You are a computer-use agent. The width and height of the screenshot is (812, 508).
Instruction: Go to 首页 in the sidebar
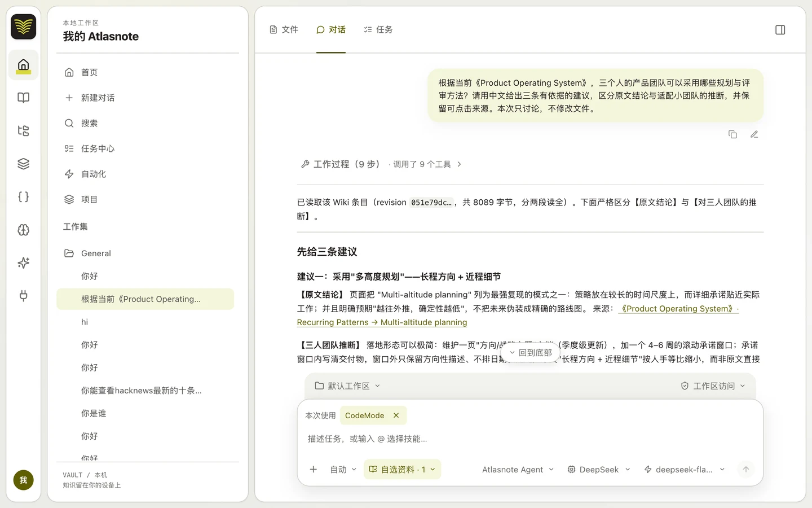(148, 72)
